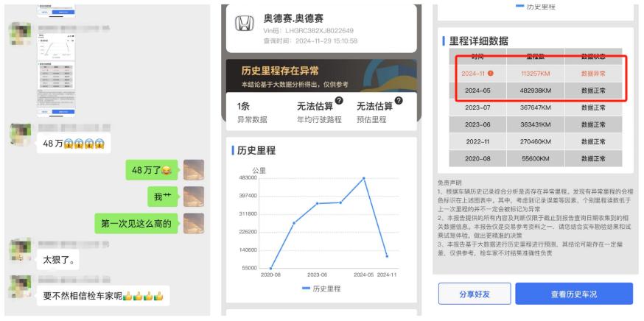644x321 pixels.
Task: Tap help icon beside 预估里程 estimate
Action: coord(399,101)
